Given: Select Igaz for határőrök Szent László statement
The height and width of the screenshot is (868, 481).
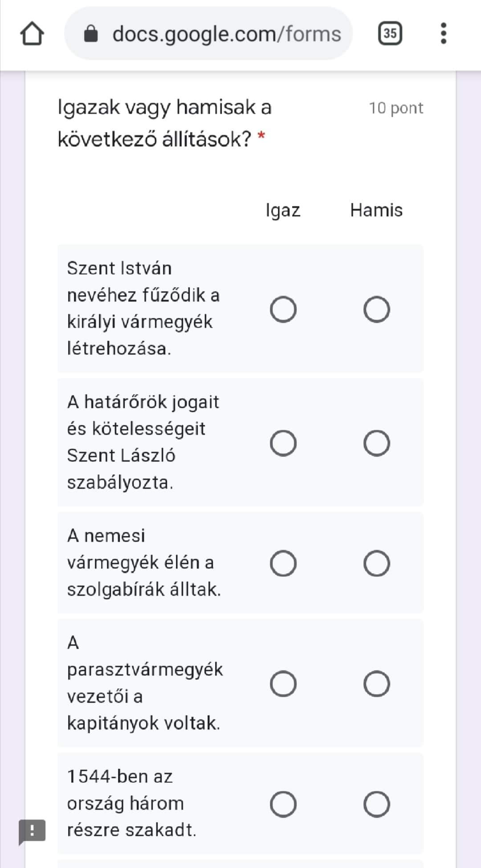Looking at the screenshot, I should tap(283, 443).
